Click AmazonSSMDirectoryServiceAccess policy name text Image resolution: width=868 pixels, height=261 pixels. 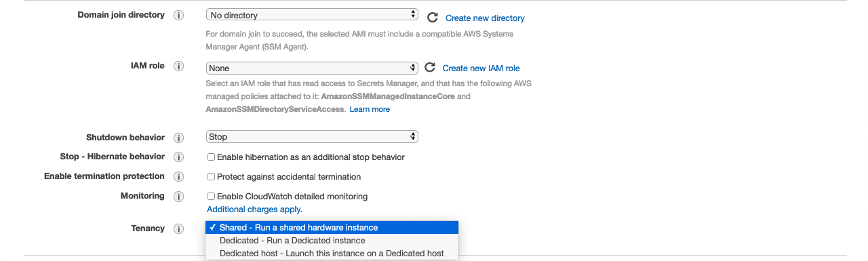(x=275, y=109)
